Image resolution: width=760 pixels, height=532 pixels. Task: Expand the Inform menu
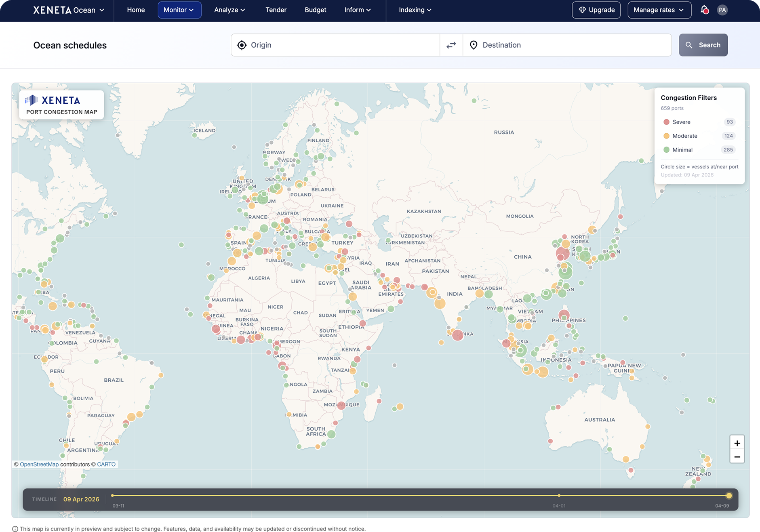[357, 10]
